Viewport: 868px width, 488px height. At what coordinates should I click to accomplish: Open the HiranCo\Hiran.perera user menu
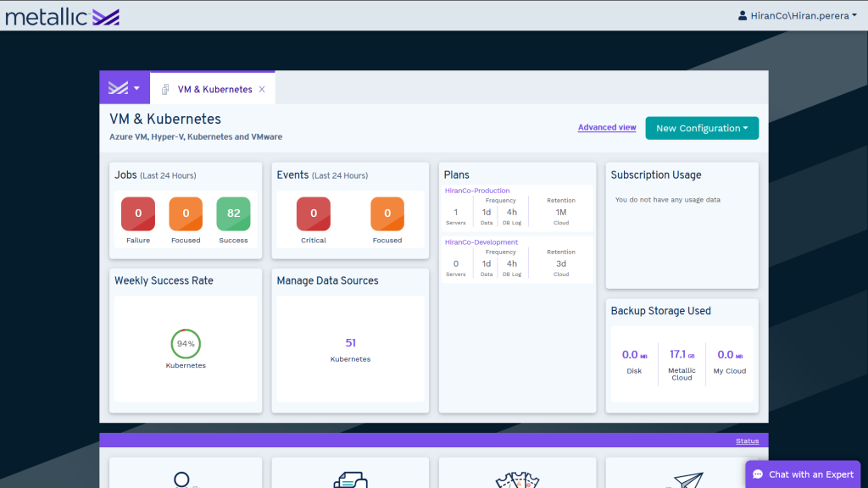pos(797,15)
